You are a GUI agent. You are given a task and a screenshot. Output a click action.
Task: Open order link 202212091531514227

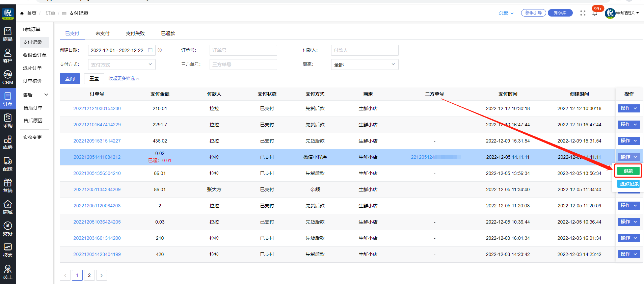click(x=97, y=141)
